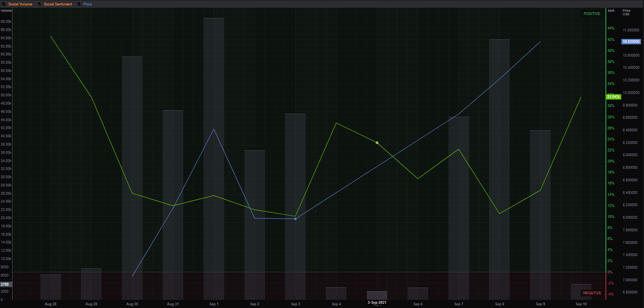Image resolution: width=644 pixels, height=308 pixels.
Task: Click the Sep 9 date axis label
Action: [x=540, y=304]
